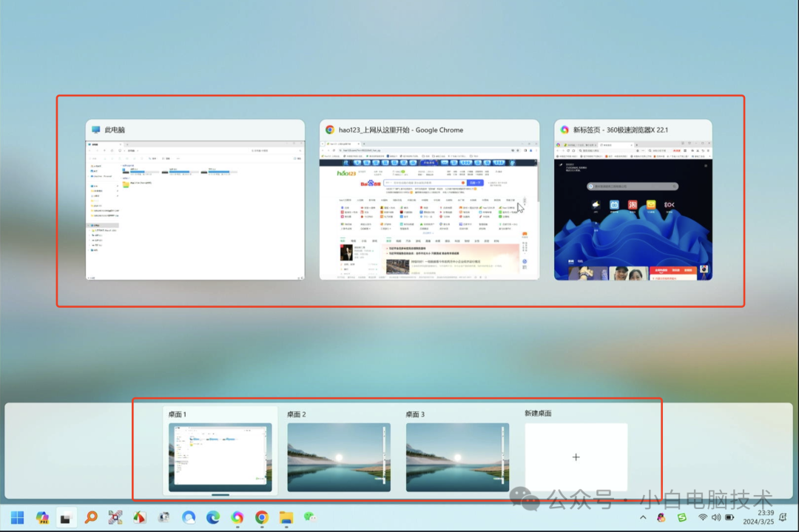Click the 桌面 3 label
Screen dimensions: 799x532
(x=415, y=414)
